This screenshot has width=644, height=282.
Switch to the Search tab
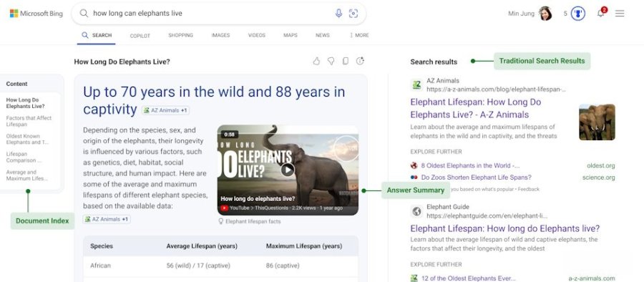point(96,35)
